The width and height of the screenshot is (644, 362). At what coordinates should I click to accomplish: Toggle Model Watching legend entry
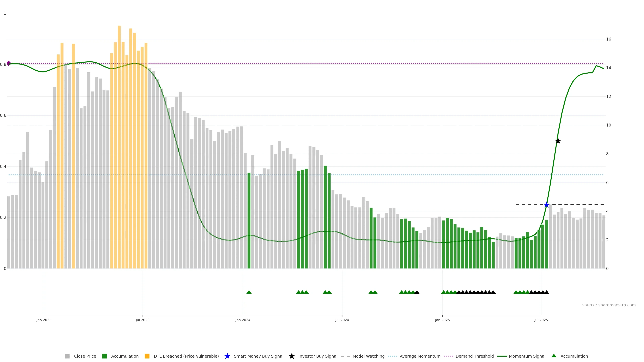pyautogui.click(x=368, y=356)
